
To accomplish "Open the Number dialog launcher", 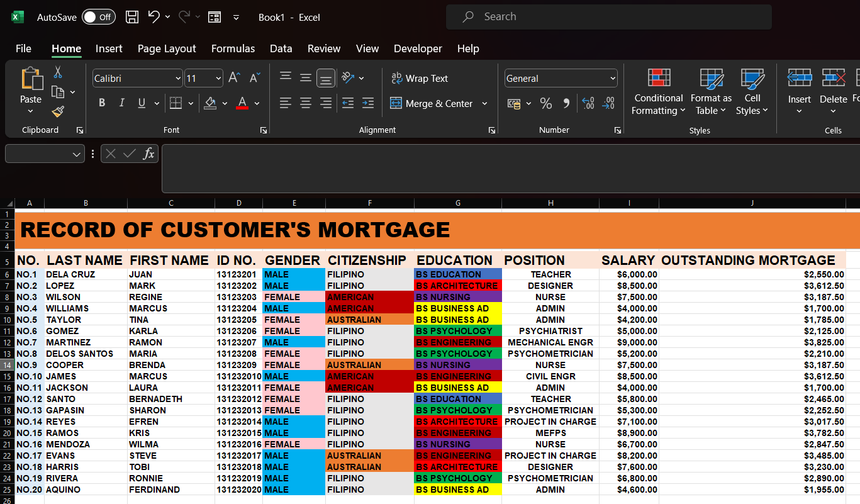I will (x=617, y=130).
